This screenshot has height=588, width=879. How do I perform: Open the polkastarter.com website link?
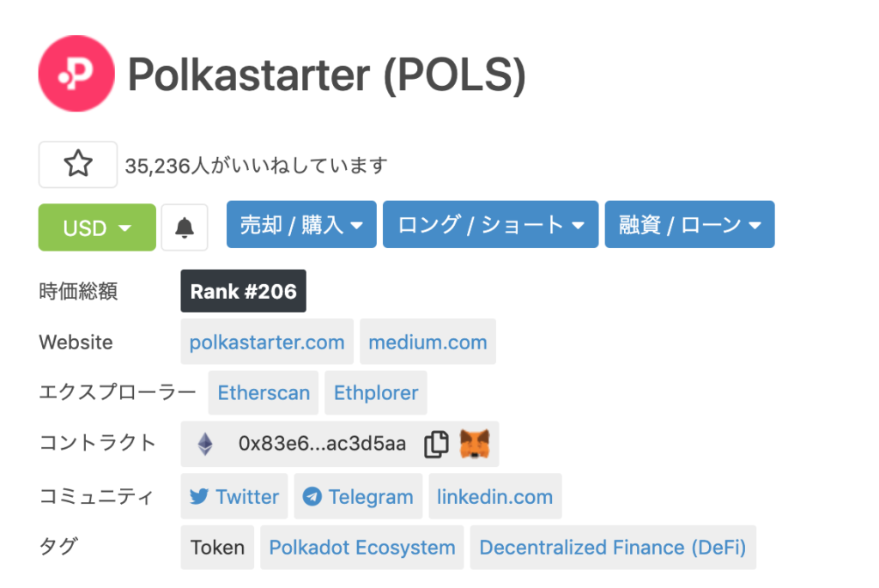pyautogui.click(x=267, y=342)
